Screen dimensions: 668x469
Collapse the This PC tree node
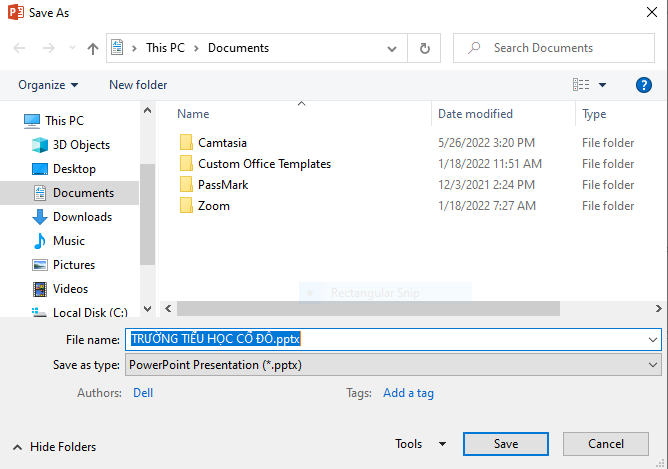(x=13, y=121)
